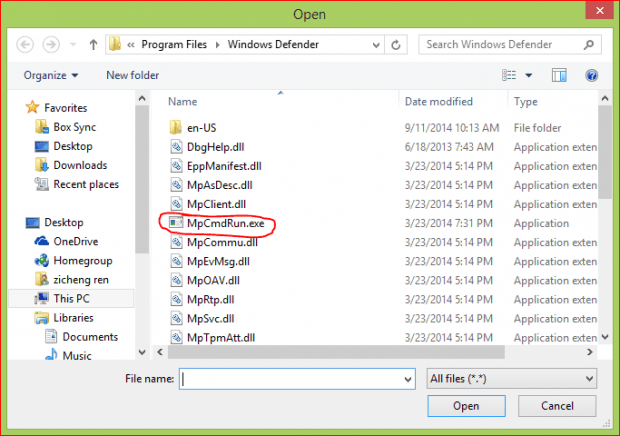Select MpTpmAtt.dll file
Screen dimensions: 620x436
[221, 338]
